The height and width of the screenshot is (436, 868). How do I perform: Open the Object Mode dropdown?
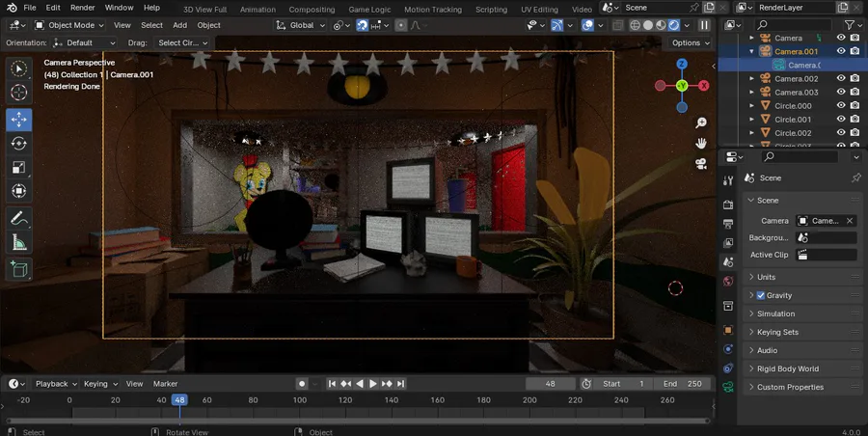(x=69, y=25)
